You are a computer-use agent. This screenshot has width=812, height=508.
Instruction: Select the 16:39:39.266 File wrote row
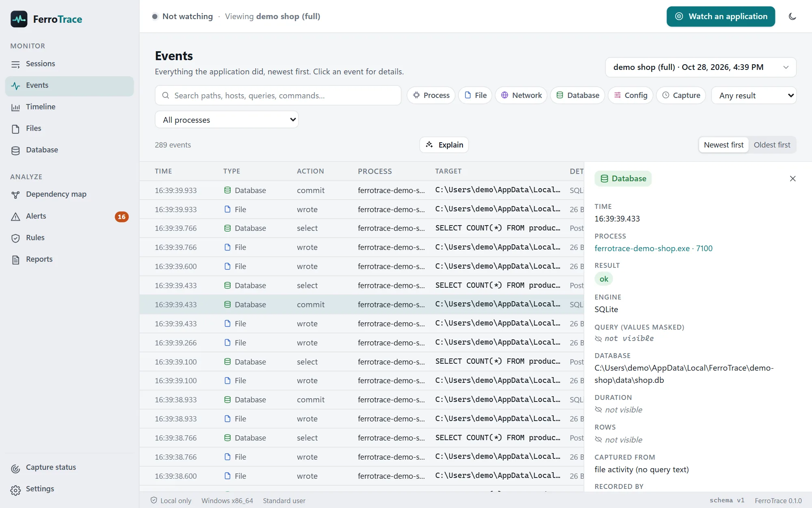tap(362, 343)
